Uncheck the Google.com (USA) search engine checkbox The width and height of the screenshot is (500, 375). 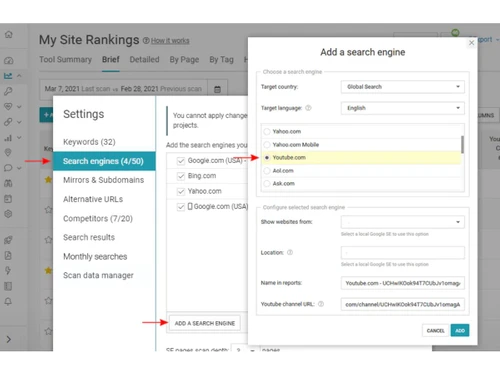[181, 161]
